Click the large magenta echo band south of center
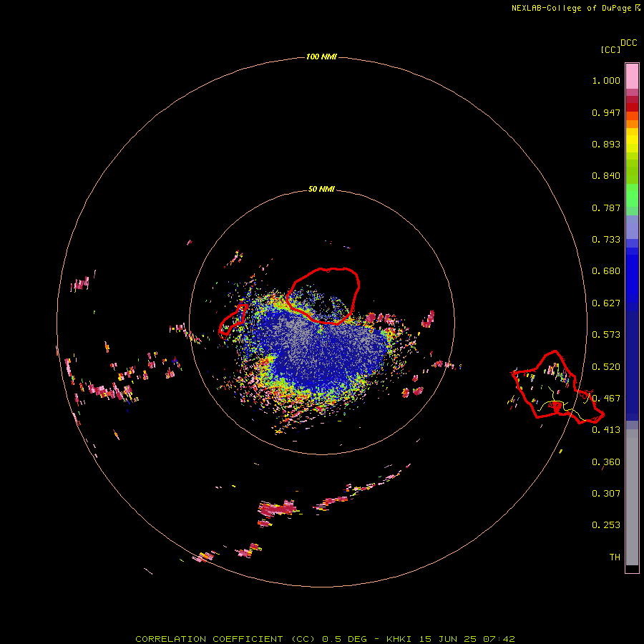This screenshot has width=644, height=644. click(277, 509)
